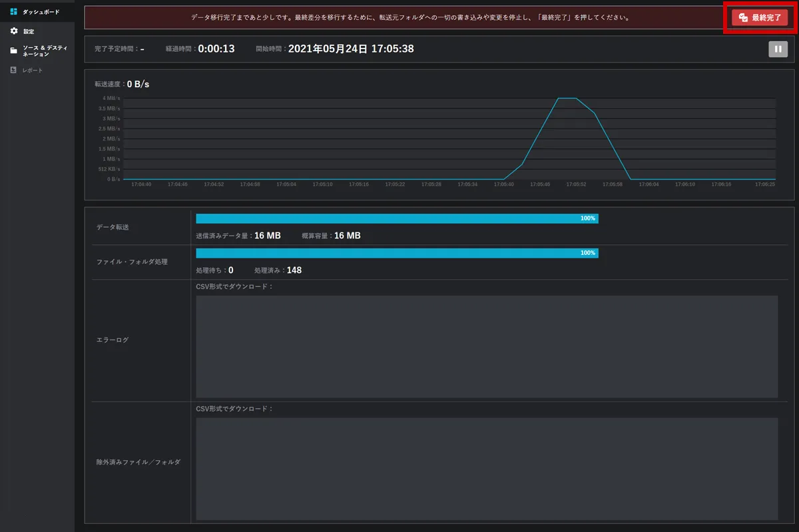Click inside the エラーログ text area

[487, 346]
